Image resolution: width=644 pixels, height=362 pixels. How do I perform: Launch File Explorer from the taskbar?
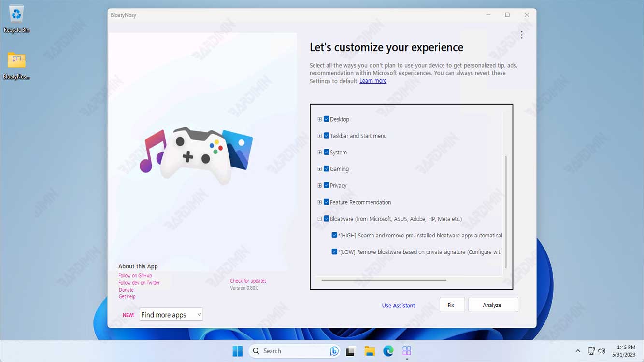click(x=370, y=351)
